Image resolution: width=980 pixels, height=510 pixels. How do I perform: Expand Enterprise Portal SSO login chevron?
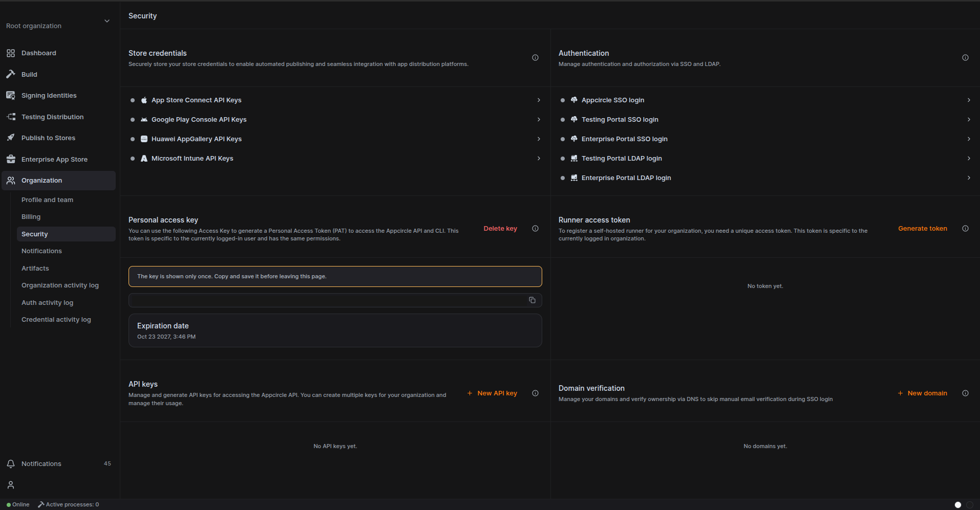(969, 139)
